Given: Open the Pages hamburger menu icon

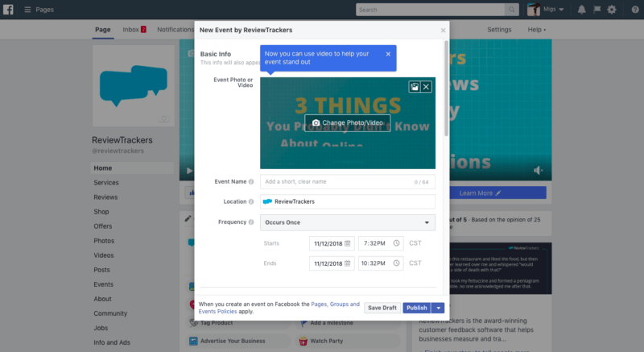Looking at the screenshot, I should [x=27, y=10].
